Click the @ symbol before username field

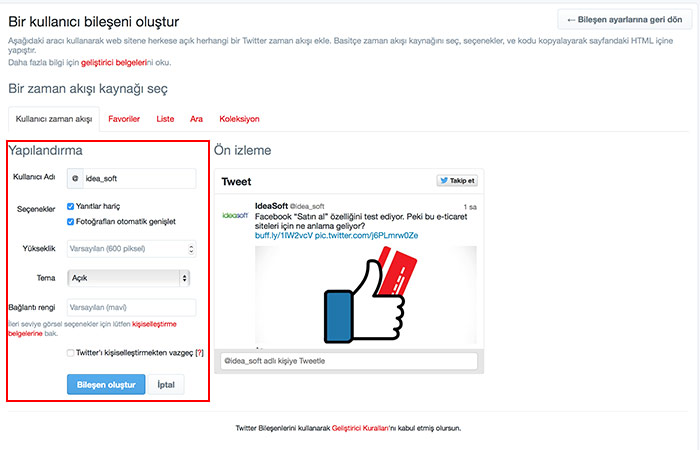pyautogui.click(x=75, y=179)
